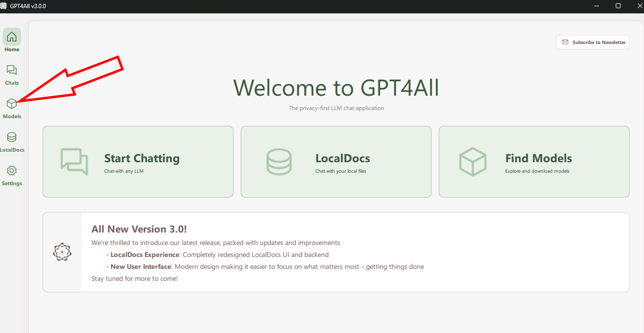Open the Settings gear icon in sidebar

click(x=12, y=171)
